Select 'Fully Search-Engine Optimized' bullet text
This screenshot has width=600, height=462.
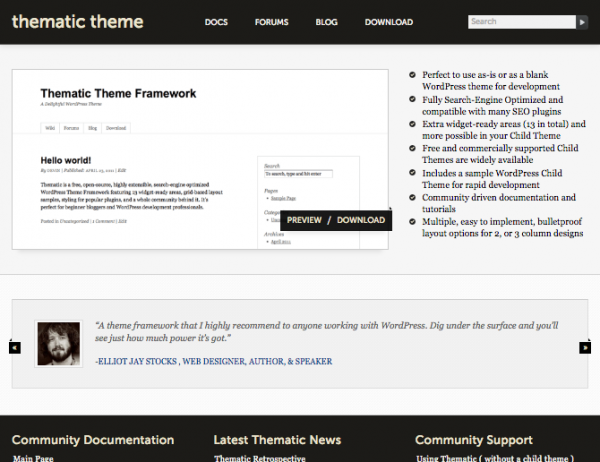tap(492, 106)
